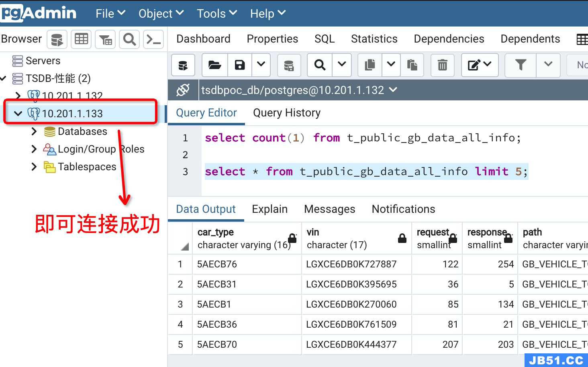Click the pgAdmin logo
The width and height of the screenshot is (588, 367).
click(x=39, y=13)
